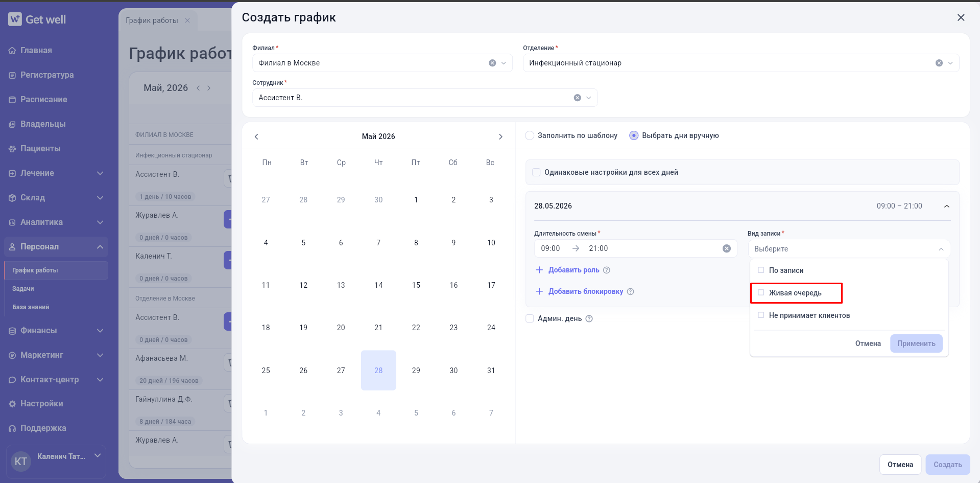Click the Поддержка headset icon
980x483 pixels.
point(12,428)
